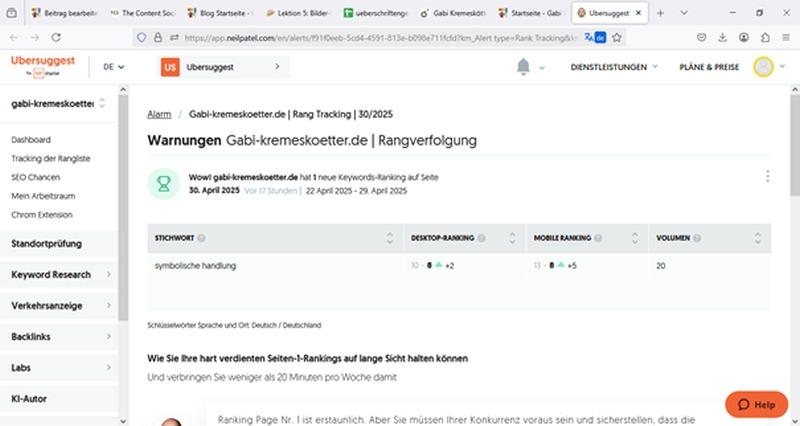Click the info icon next to Stichwort
Screen dimensions: 800x426
202,238
